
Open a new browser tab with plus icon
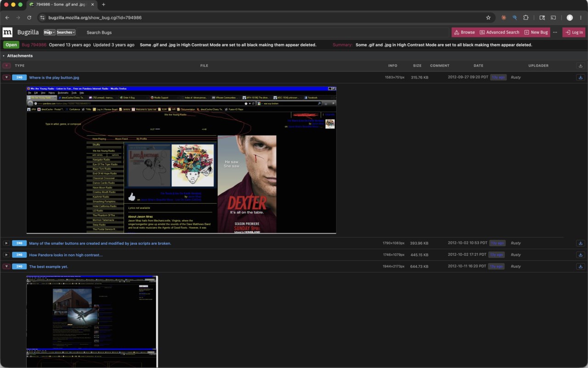(x=103, y=5)
